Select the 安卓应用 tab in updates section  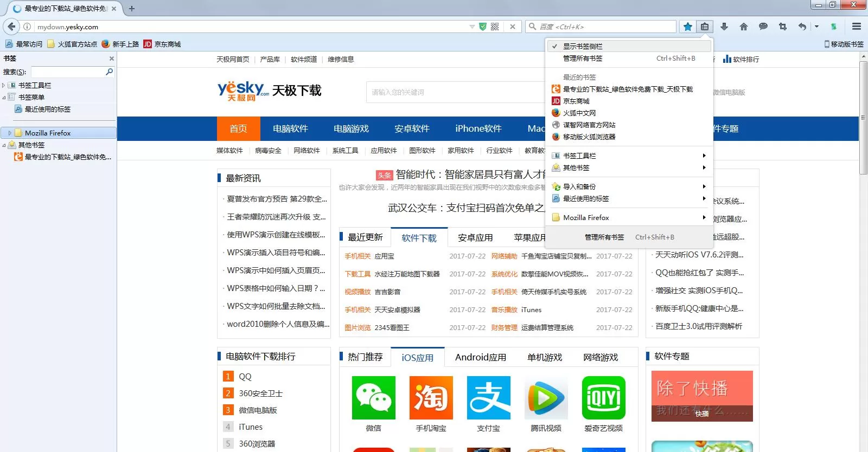point(475,238)
